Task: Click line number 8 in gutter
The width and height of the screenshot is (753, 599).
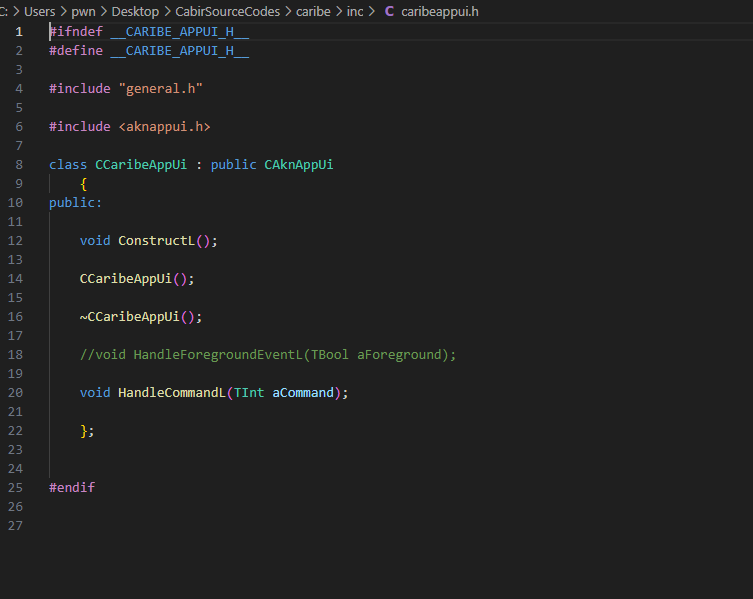Action: [19, 165]
